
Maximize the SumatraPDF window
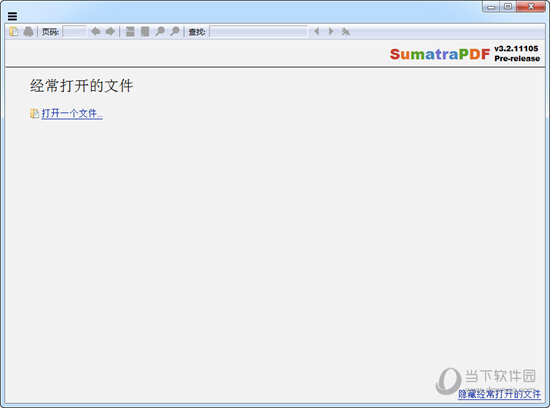(x=508, y=7)
